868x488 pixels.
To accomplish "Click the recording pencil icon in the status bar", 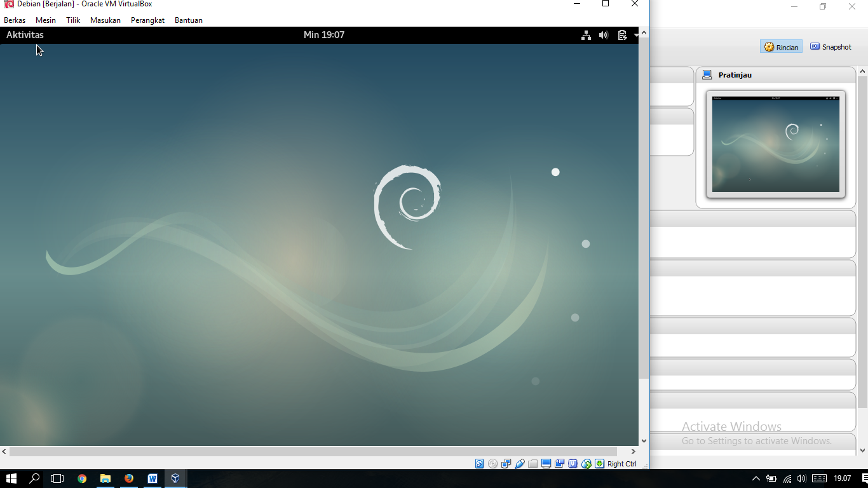I will [x=519, y=463].
